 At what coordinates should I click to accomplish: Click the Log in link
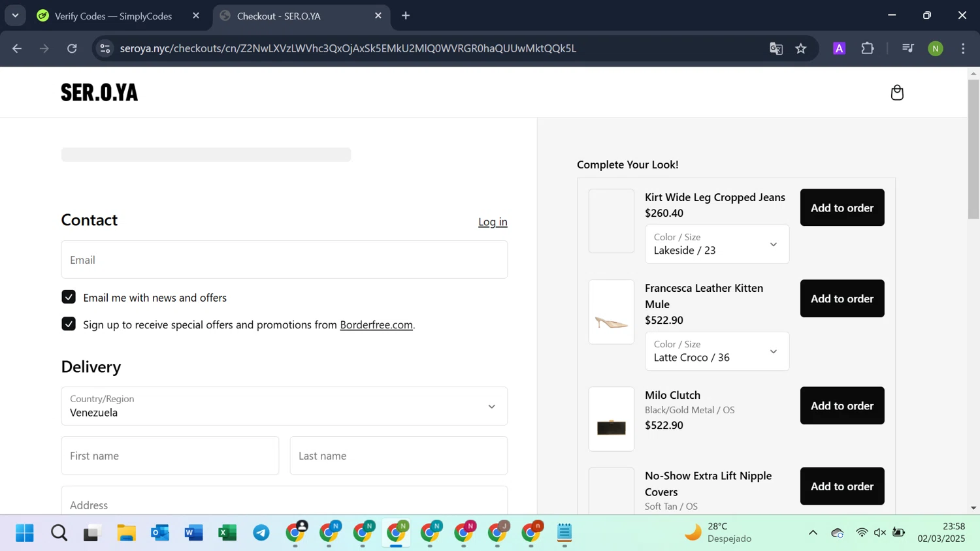(x=493, y=222)
